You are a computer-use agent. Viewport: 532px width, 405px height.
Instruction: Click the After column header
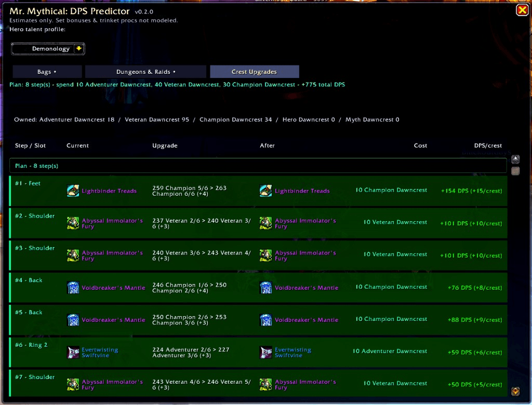click(x=268, y=145)
